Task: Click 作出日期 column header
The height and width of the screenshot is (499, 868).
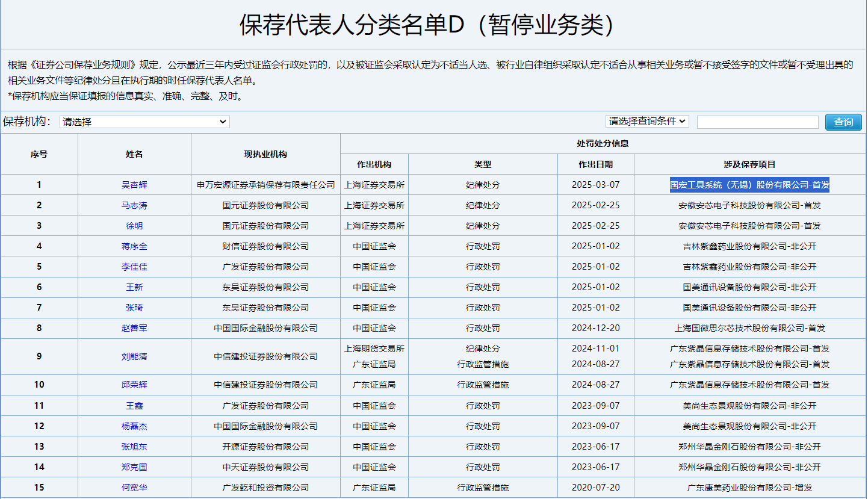Action: pos(595,164)
